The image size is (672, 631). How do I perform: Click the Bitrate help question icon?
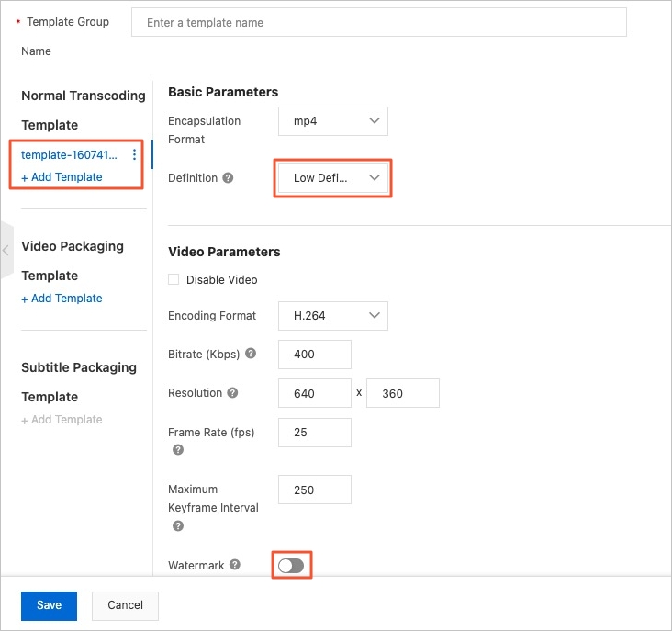[x=251, y=353]
